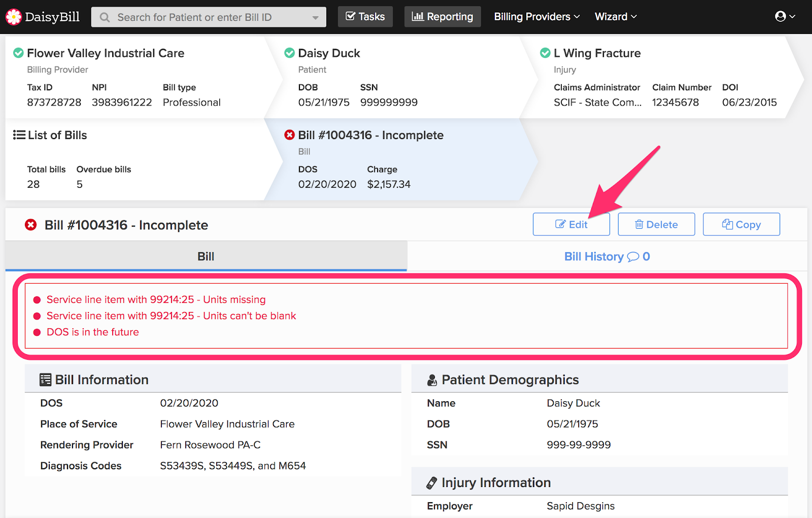
Task: Click the Bill Information section icon
Action: click(x=46, y=380)
